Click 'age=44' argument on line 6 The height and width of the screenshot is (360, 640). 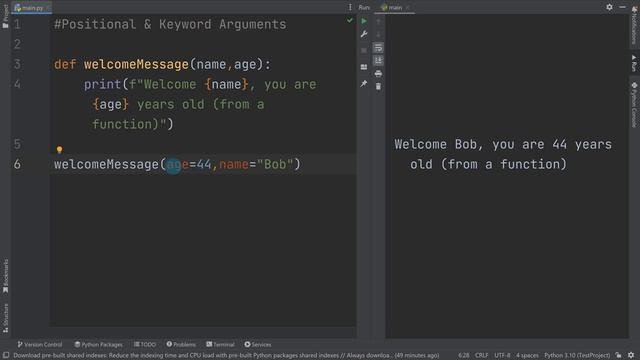pos(189,164)
